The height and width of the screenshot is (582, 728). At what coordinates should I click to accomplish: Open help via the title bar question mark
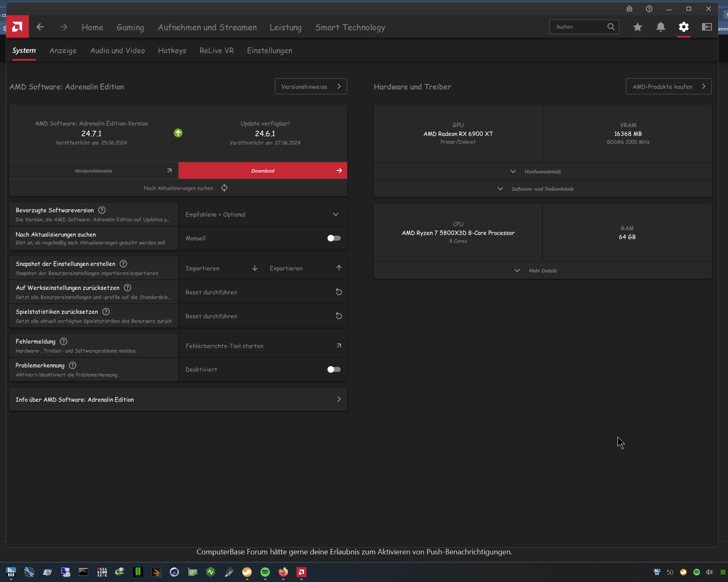[x=649, y=9]
